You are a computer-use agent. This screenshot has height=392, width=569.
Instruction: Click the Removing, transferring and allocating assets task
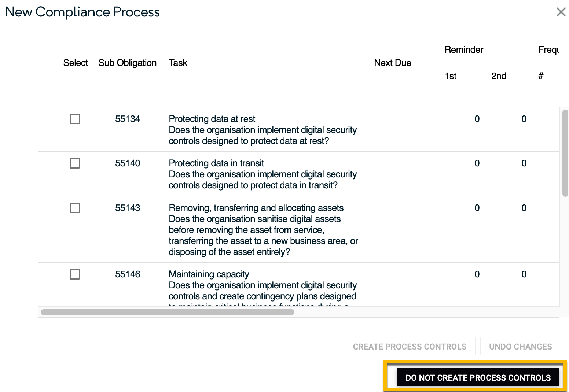256,208
